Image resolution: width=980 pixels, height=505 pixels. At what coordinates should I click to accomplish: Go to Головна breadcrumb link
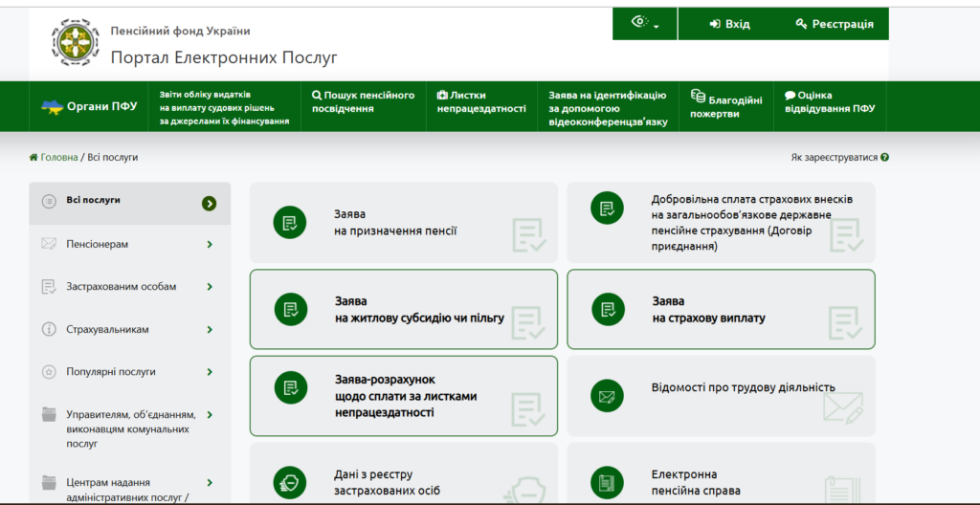(54, 157)
